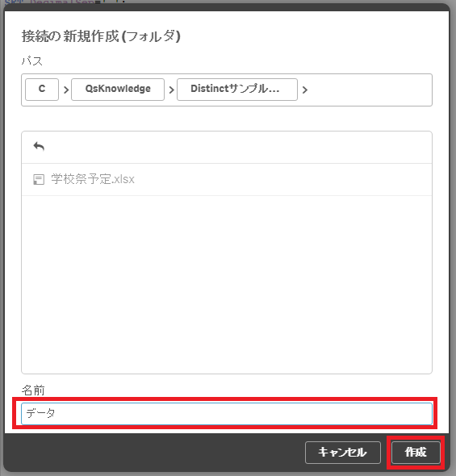Expand the chevron after Distinctサンプル...

(x=305, y=90)
